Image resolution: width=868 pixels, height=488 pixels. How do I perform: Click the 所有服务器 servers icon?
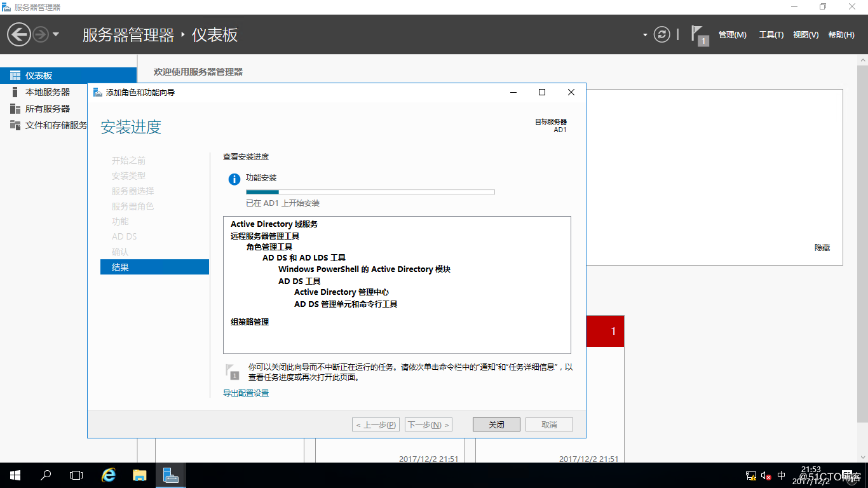tap(15, 109)
